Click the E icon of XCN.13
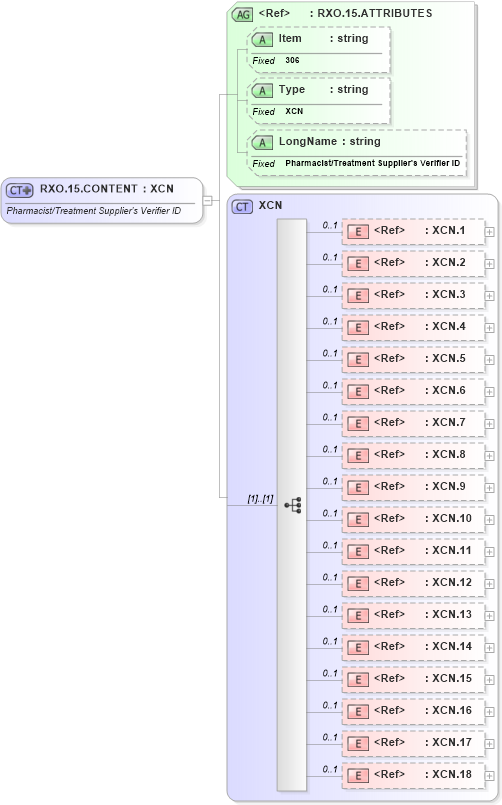 click(x=358, y=616)
